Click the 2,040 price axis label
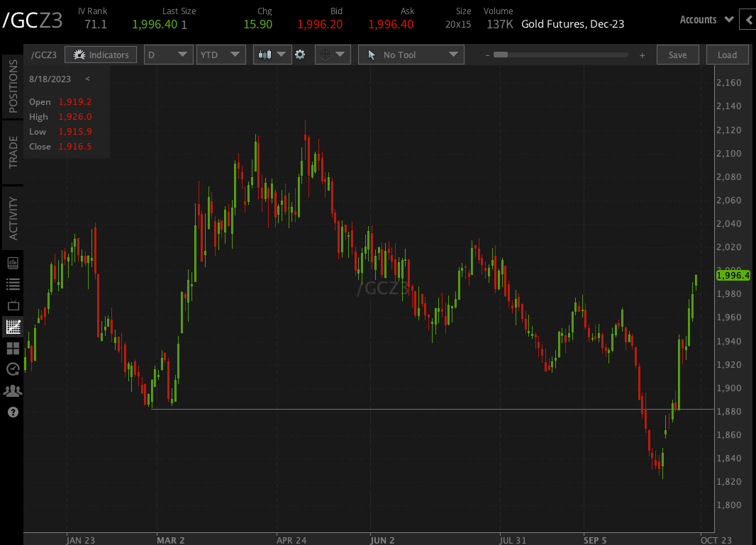This screenshot has width=756, height=545. click(x=729, y=223)
